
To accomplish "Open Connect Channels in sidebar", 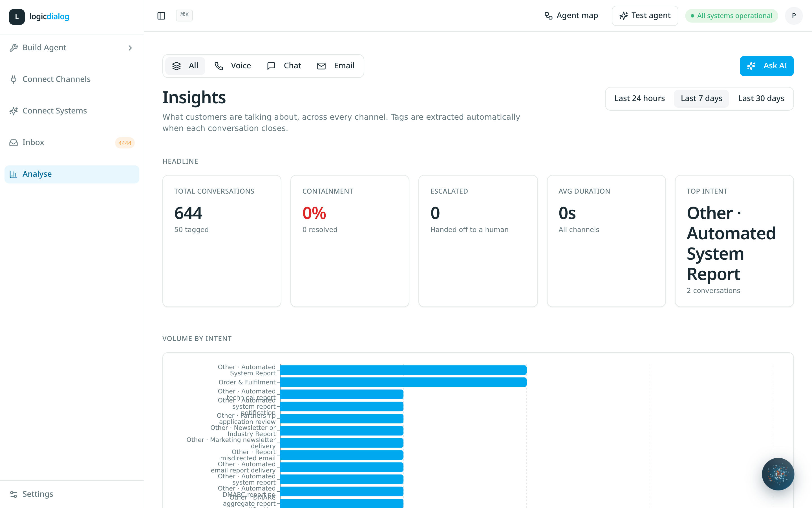I will pos(72,79).
